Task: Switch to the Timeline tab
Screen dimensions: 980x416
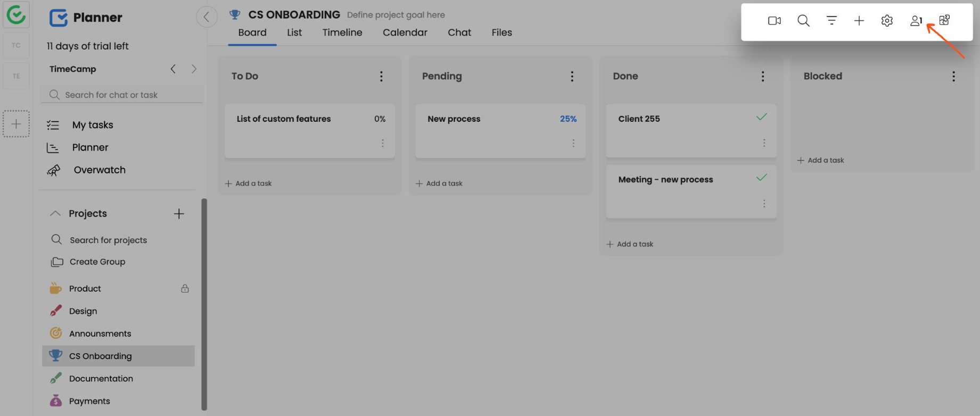Action: click(342, 32)
